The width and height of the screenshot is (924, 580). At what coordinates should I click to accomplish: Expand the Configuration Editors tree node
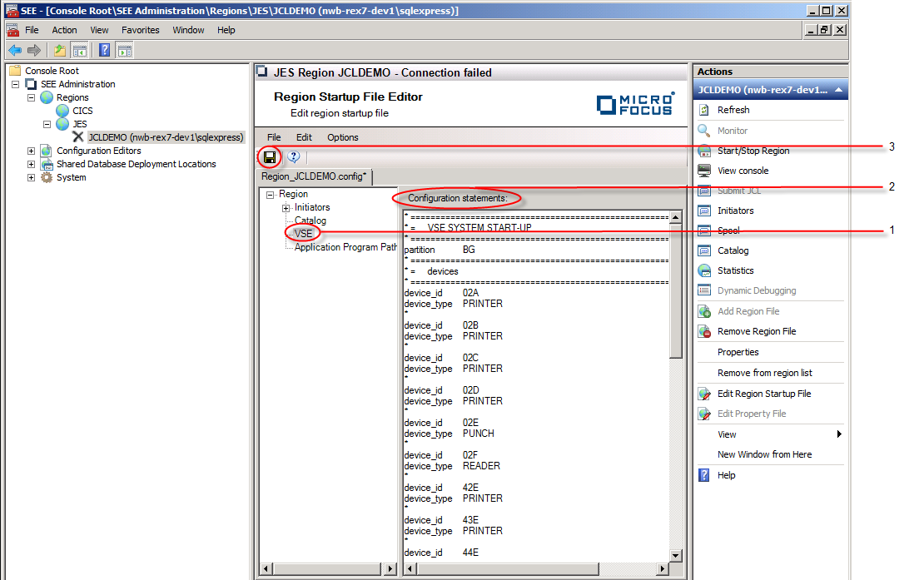tap(31, 151)
